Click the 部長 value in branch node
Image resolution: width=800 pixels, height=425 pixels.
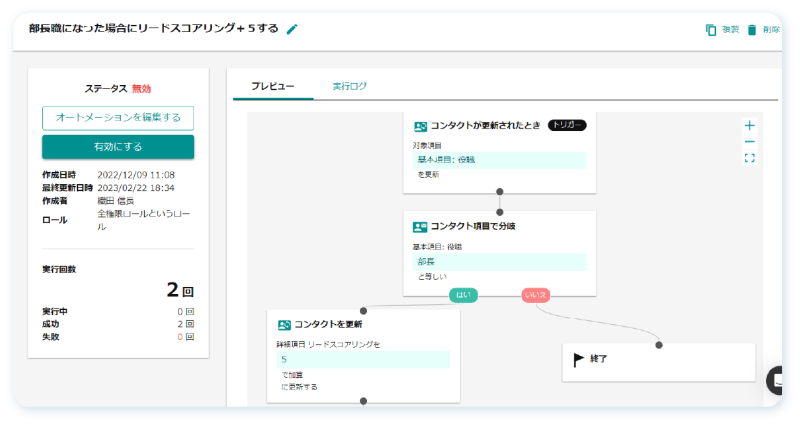tap(499, 262)
